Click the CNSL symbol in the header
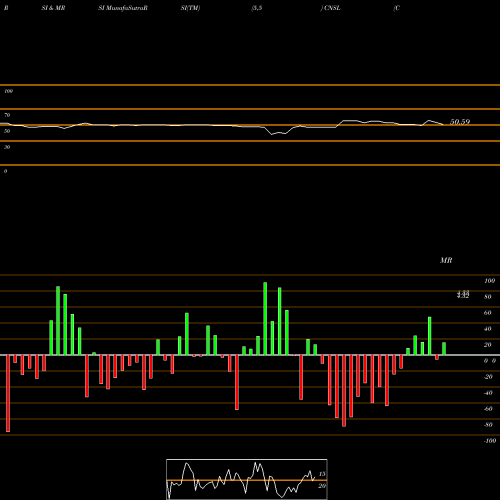This screenshot has width=500, height=500. [332, 8]
